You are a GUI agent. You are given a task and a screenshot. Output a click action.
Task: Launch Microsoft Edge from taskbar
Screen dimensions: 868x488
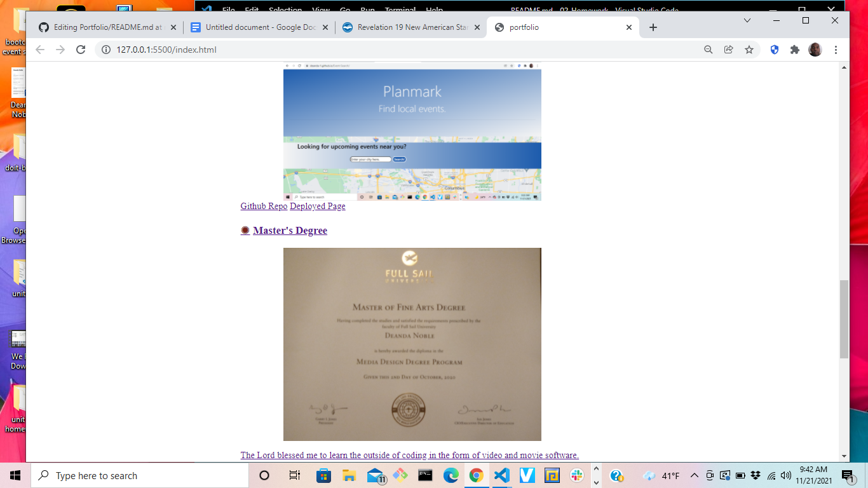coord(451,475)
